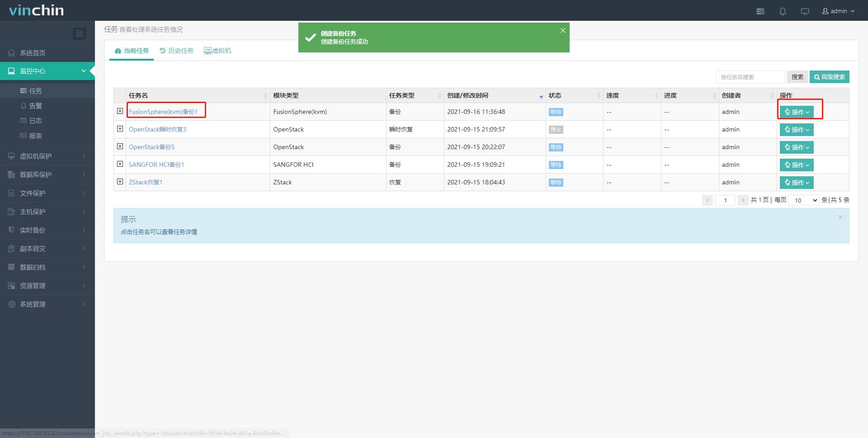Click the monitor icon in top bar
Image resolution: width=868 pixels, height=438 pixels.
(x=805, y=11)
